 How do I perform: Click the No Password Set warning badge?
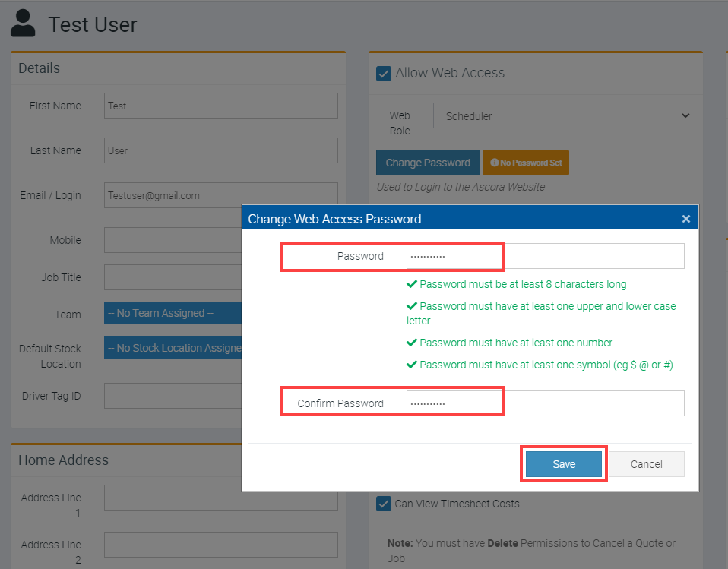[525, 163]
